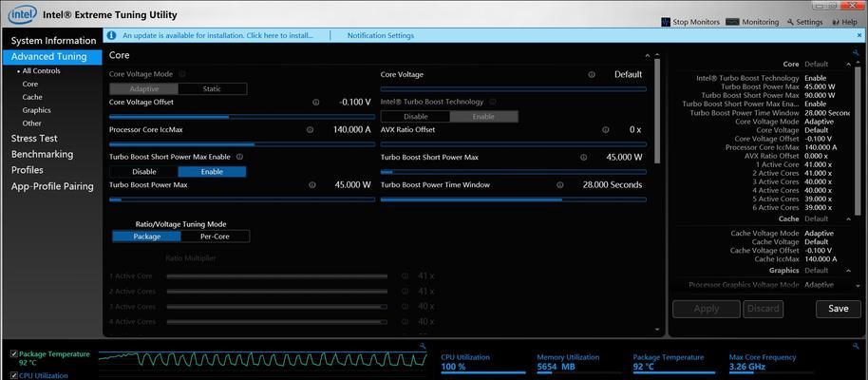Select Advanced Tuning in sidebar
The height and width of the screenshot is (380, 868).
coord(52,56)
